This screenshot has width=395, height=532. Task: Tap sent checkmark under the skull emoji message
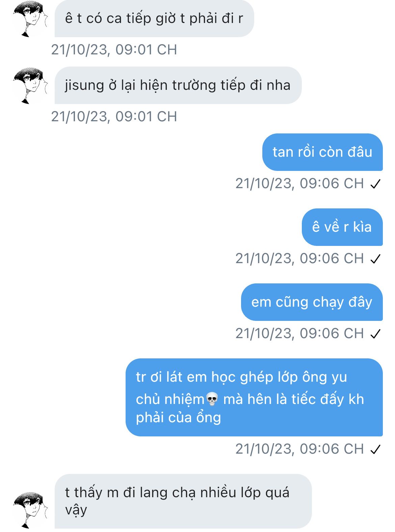click(375, 450)
